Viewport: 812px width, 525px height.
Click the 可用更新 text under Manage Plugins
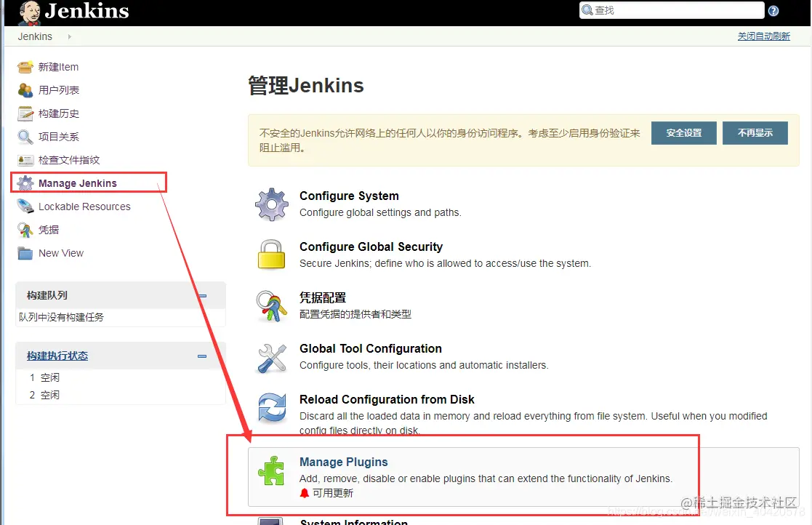click(x=332, y=494)
